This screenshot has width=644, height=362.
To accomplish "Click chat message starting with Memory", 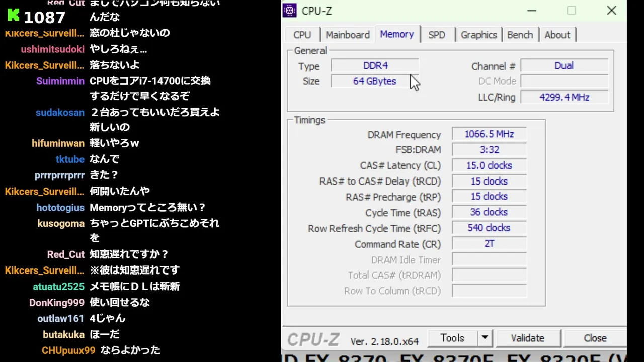I will [147, 207].
